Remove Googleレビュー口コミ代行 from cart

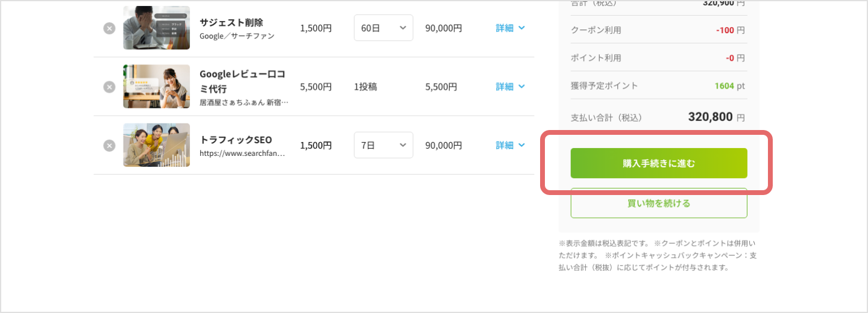109,87
